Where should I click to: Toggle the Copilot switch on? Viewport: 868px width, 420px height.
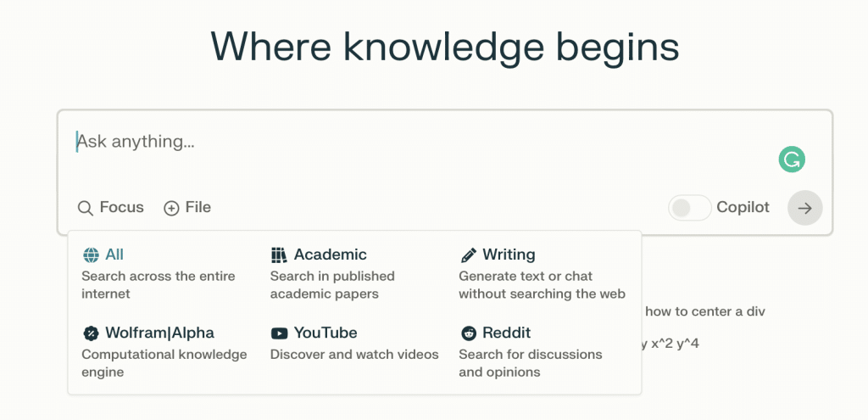tap(690, 208)
